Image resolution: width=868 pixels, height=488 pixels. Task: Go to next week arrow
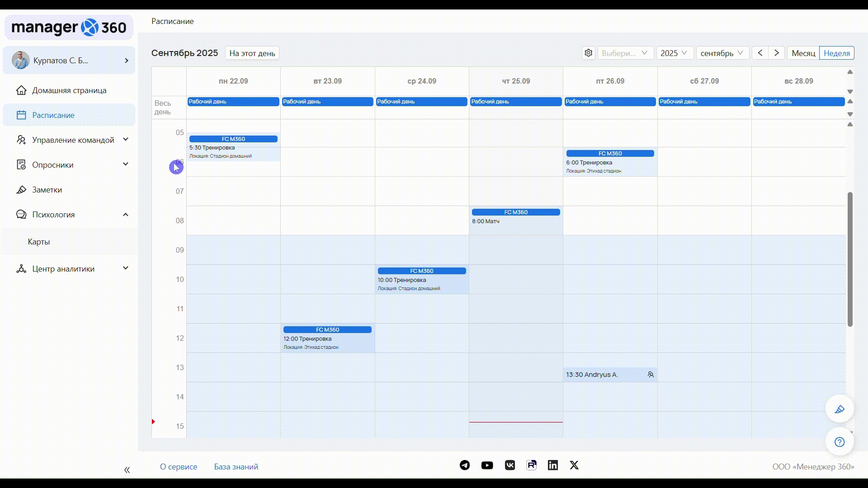(x=777, y=53)
